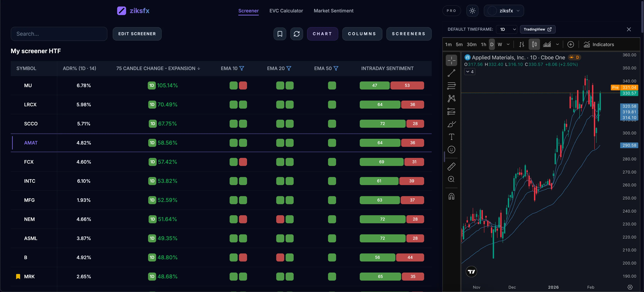
Task: Open the emoji stickers tool
Action: click(x=451, y=149)
